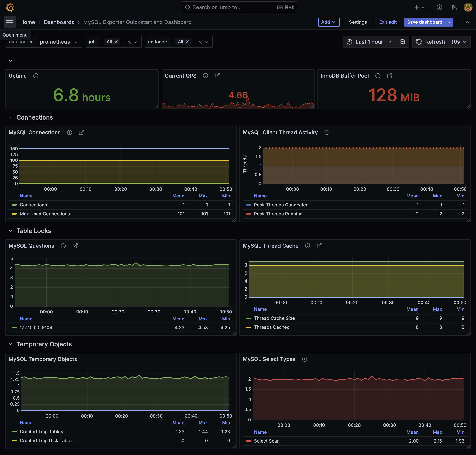This screenshot has width=476, height=455.
Task: Sort MySQL Select Types legend by Name
Action: (260, 432)
